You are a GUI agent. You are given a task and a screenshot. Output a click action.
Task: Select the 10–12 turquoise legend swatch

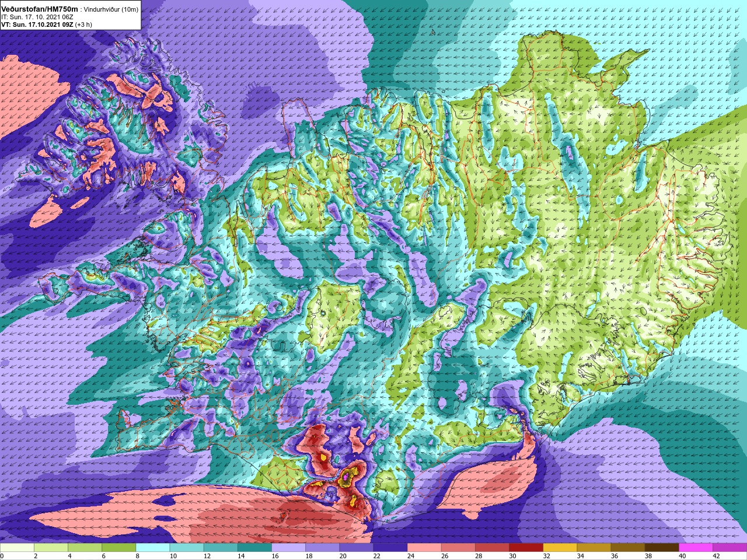(186, 548)
